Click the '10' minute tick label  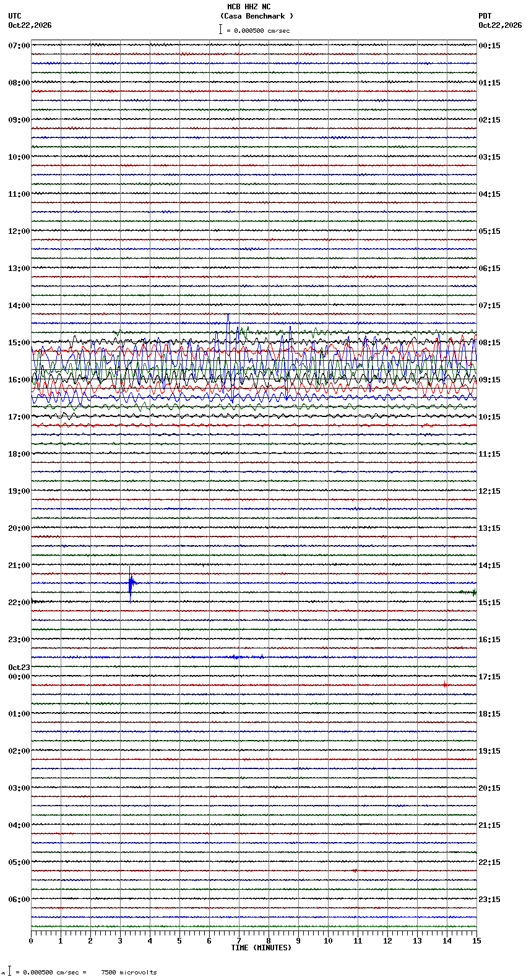tap(328, 941)
